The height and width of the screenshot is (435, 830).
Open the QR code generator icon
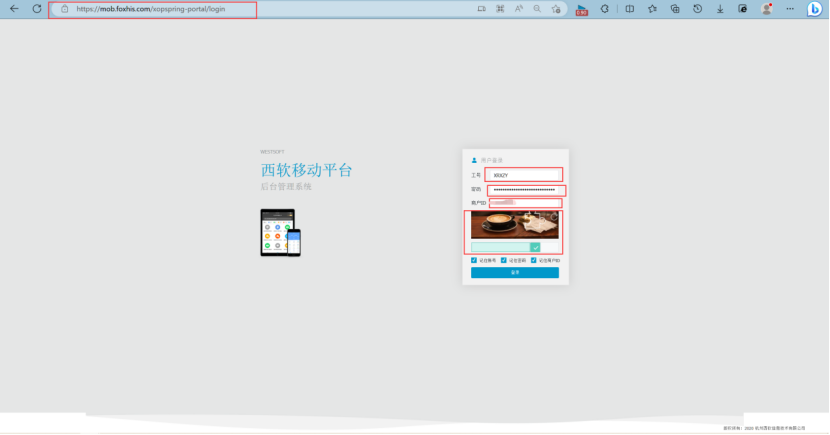(500, 9)
